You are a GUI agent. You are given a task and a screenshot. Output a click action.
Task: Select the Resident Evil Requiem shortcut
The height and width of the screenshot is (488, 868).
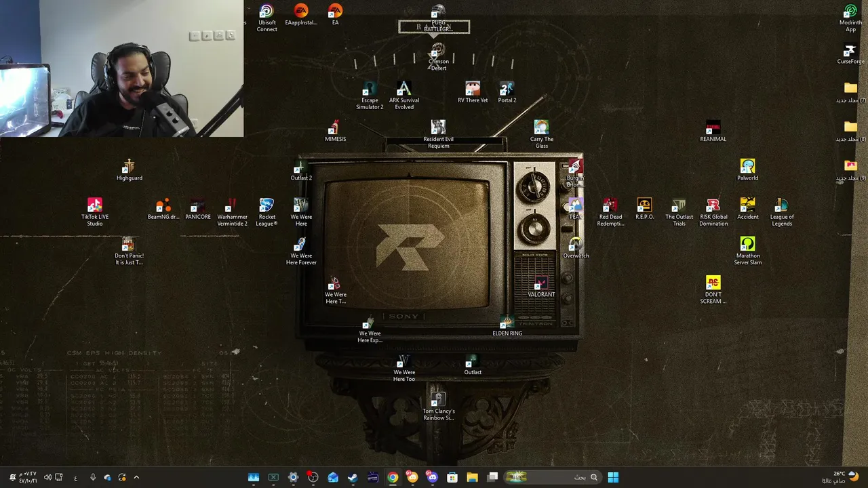pos(438,135)
